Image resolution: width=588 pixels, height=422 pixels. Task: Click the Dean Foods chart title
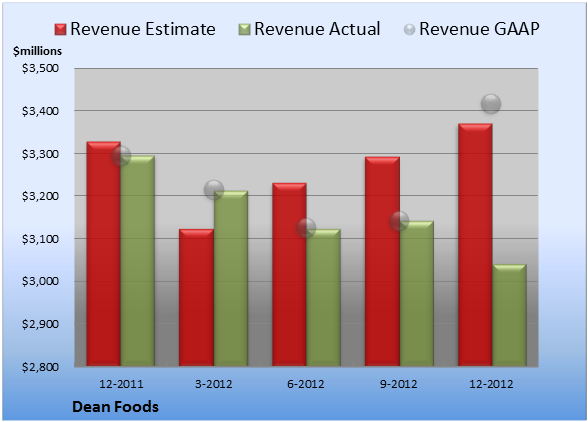116,407
